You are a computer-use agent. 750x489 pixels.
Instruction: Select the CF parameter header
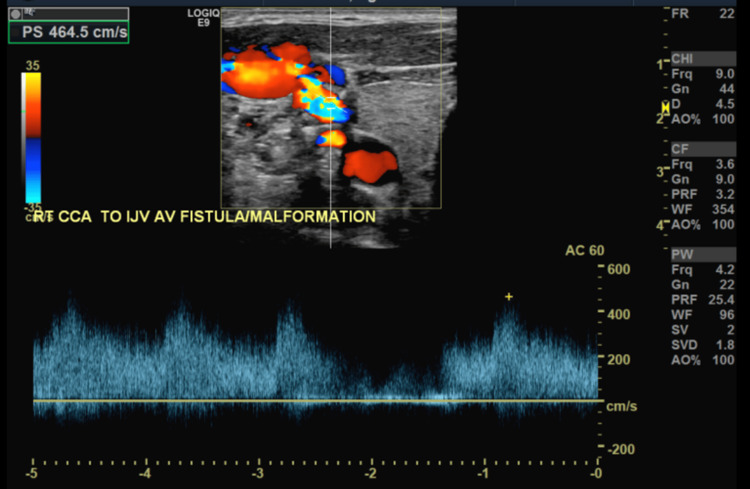tap(703, 149)
